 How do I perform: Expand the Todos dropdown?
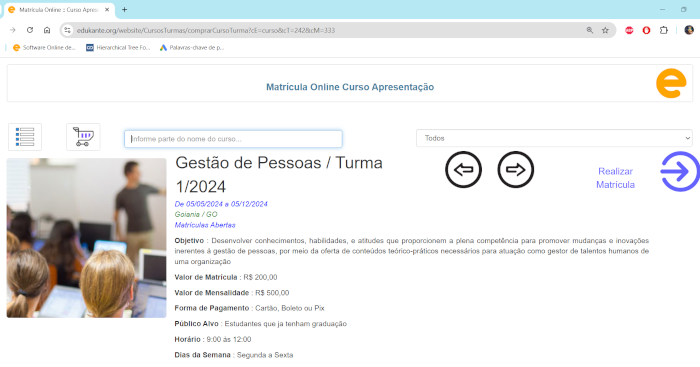click(554, 138)
